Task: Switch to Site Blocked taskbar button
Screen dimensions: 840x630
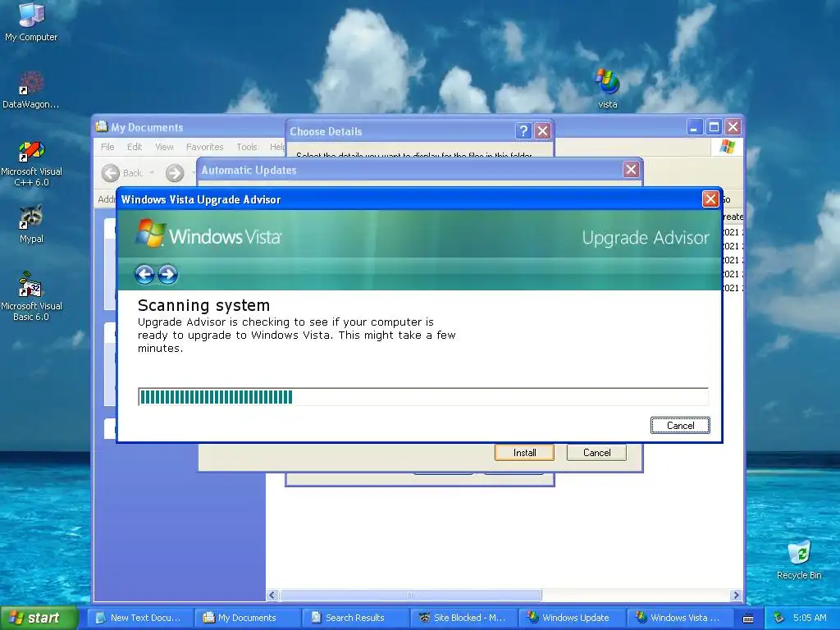Action: 463,618
